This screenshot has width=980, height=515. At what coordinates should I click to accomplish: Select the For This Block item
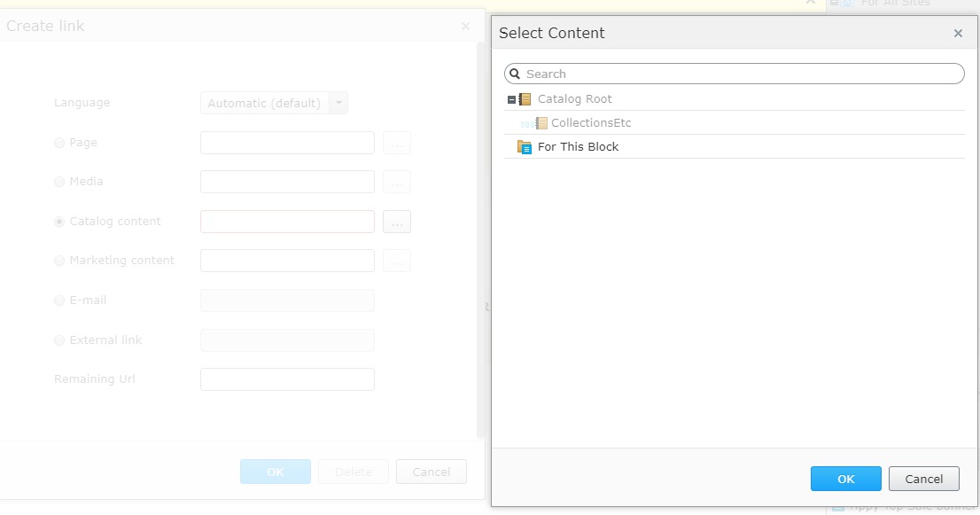click(x=578, y=147)
